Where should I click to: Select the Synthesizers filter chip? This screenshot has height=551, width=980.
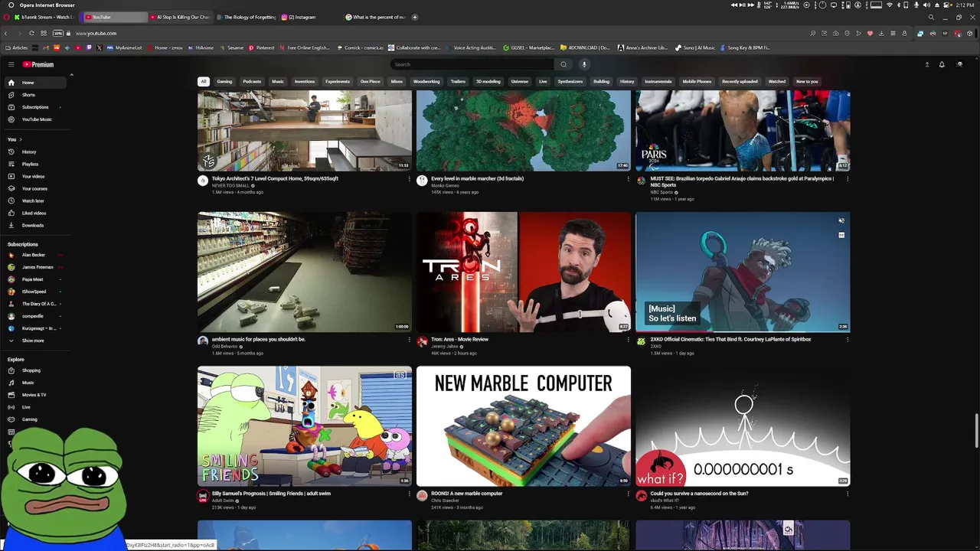point(570,81)
